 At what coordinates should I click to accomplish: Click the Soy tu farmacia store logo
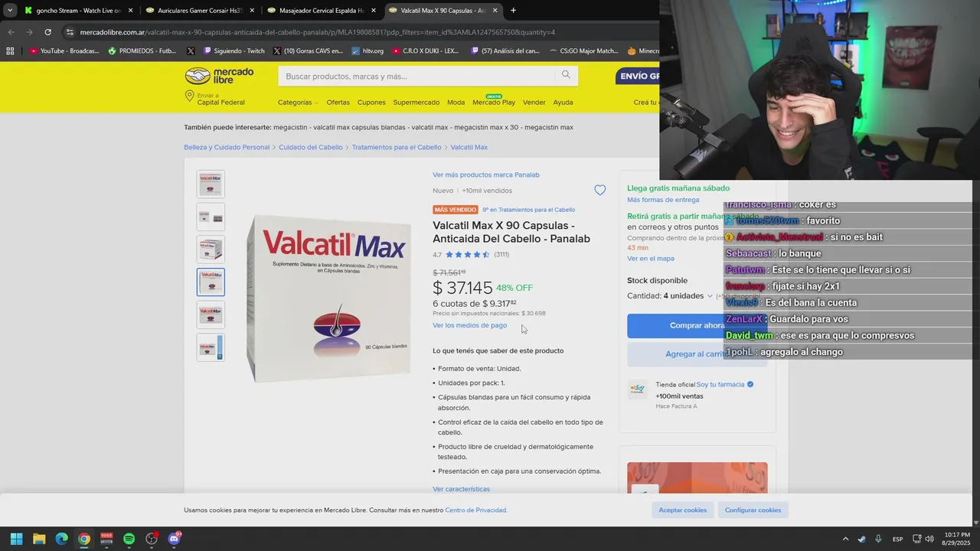(x=637, y=390)
